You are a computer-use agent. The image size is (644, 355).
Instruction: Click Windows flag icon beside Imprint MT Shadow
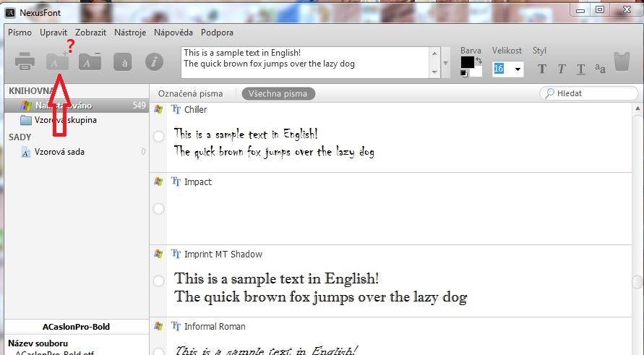pyautogui.click(x=158, y=254)
